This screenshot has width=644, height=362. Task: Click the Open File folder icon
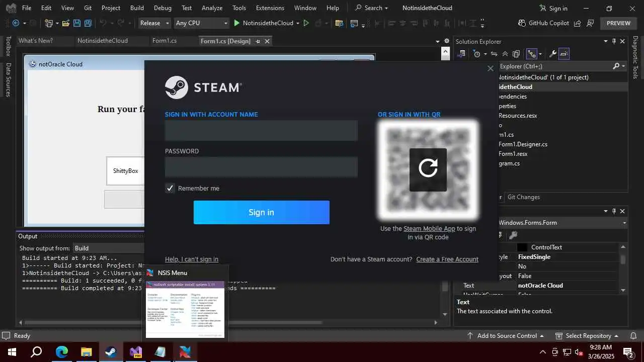pyautogui.click(x=65, y=23)
